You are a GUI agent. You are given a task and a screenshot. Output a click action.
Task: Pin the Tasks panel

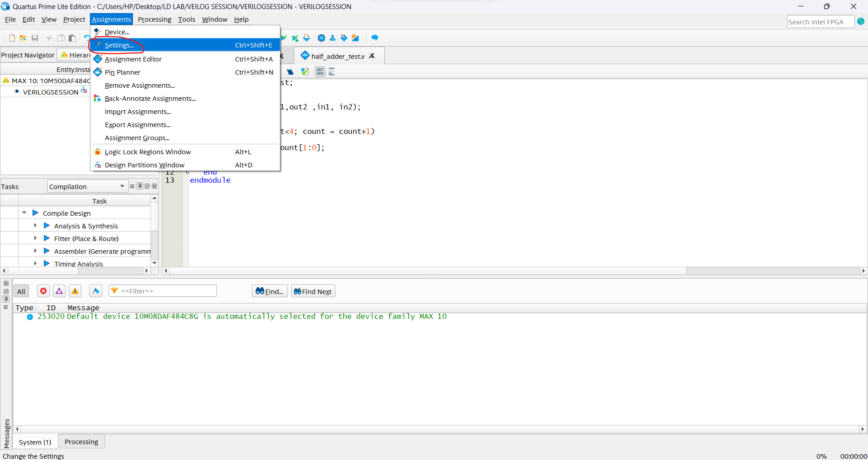[140, 186]
